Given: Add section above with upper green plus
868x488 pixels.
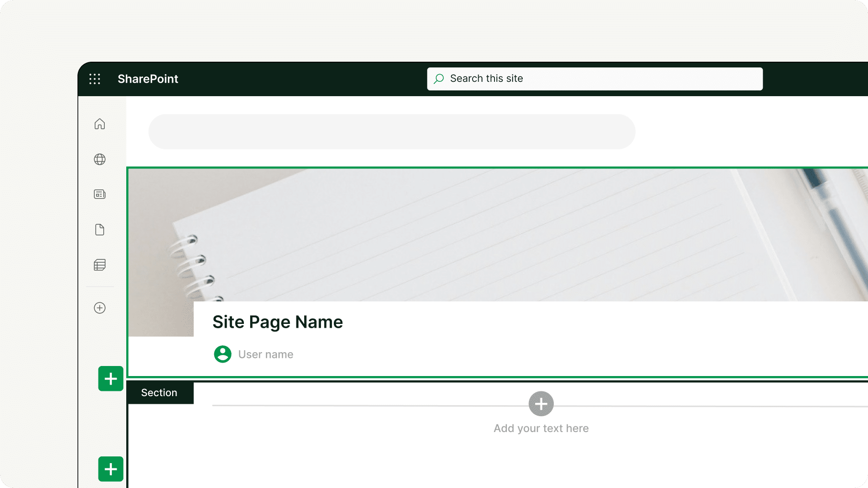Looking at the screenshot, I should 111,378.
